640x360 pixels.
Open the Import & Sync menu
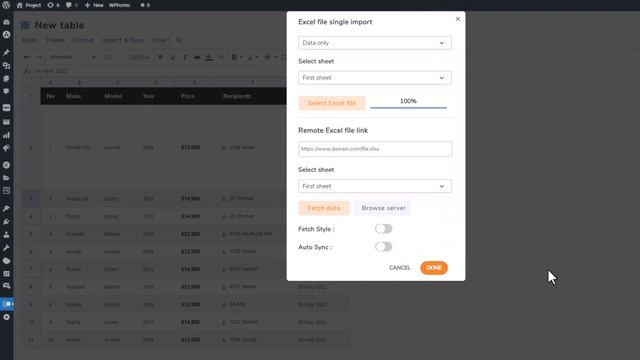tap(123, 40)
